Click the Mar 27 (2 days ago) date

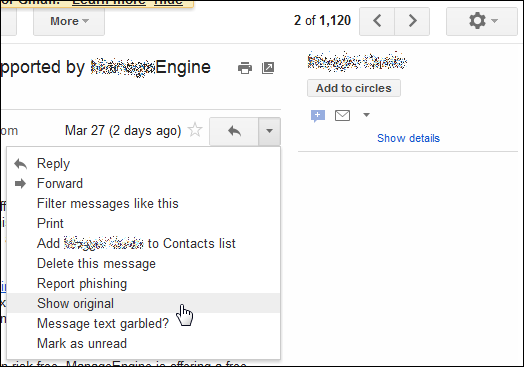coord(123,131)
